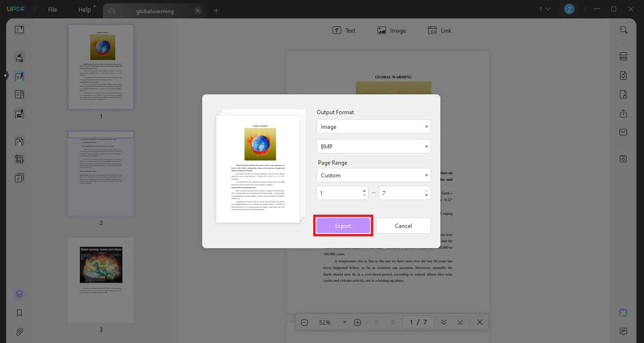Open the Comments panel icon at bottom right
The height and width of the screenshot is (343, 644).
(624, 332)
